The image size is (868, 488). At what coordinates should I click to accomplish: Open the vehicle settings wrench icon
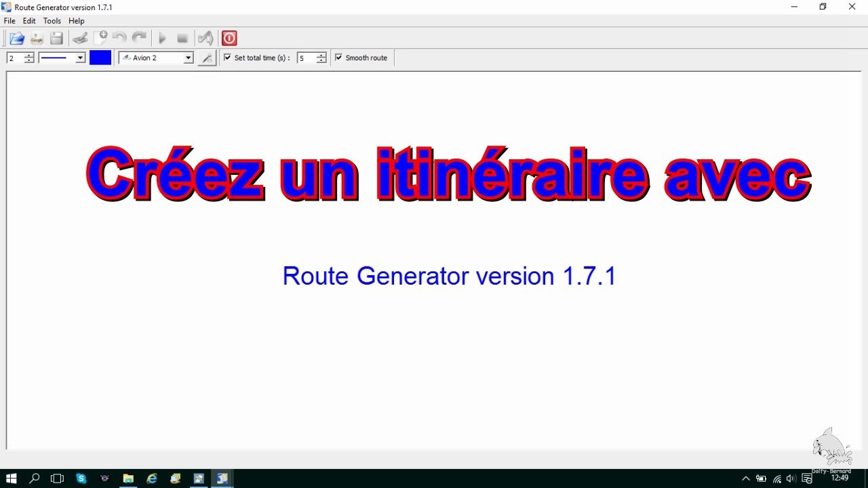[208, 58]
